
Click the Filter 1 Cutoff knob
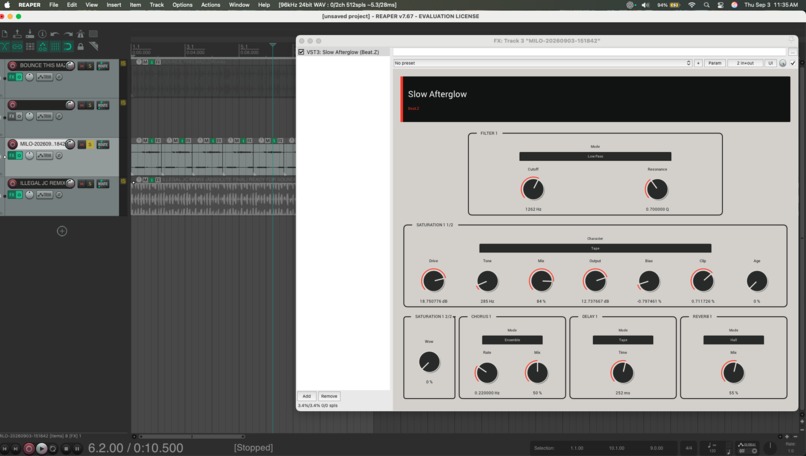pos(533,189)
